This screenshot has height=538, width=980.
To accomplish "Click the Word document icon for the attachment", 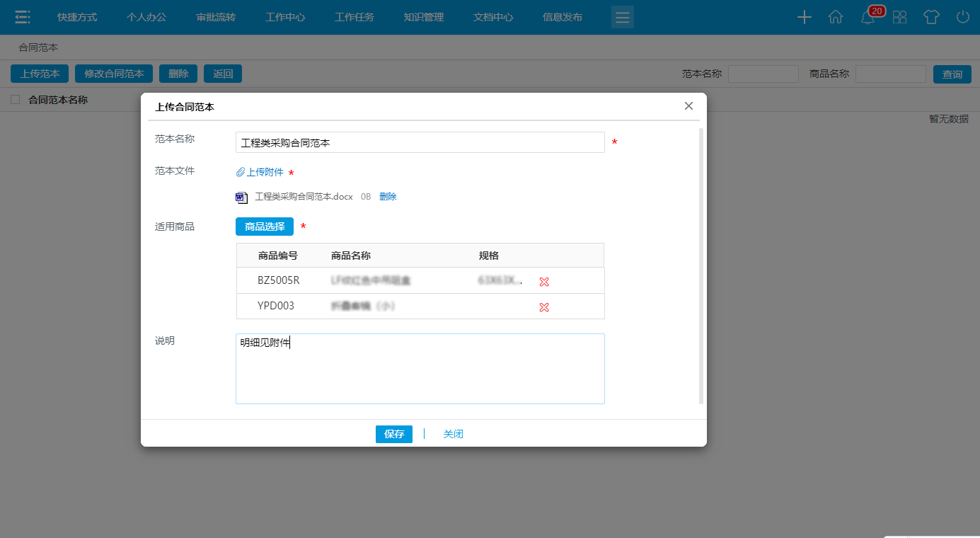I will (x=241, y=197).
